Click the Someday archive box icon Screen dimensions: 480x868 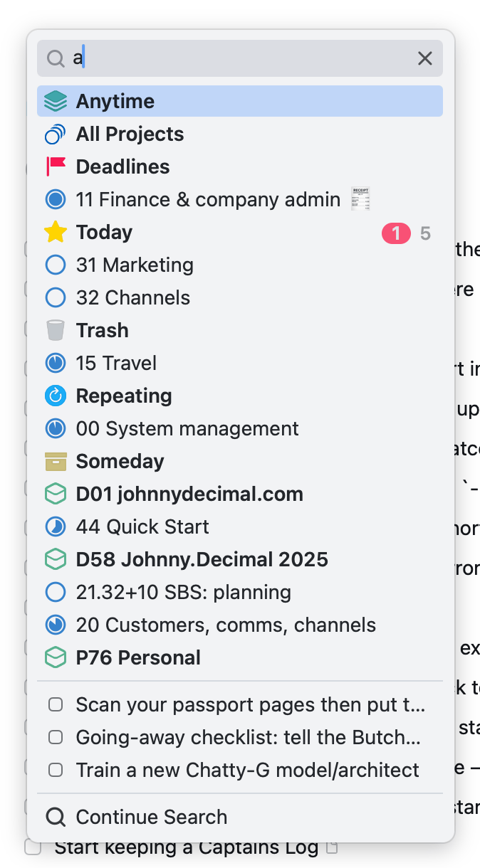55,461
